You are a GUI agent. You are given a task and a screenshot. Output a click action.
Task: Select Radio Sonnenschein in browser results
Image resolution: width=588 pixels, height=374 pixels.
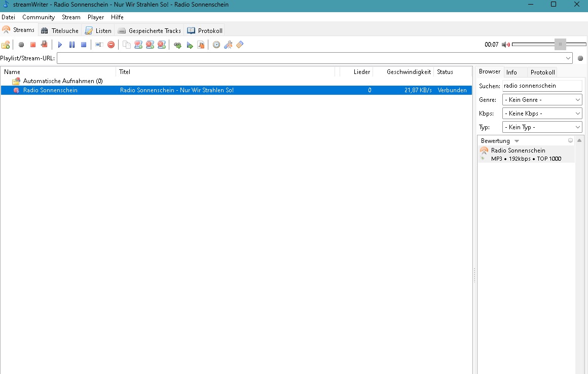[526, 155]
